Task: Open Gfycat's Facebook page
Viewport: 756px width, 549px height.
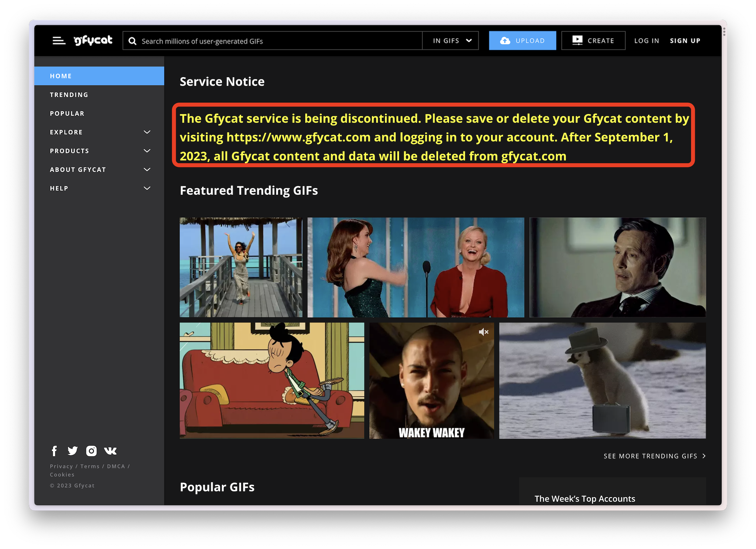Action: click(x=54, y=451)
